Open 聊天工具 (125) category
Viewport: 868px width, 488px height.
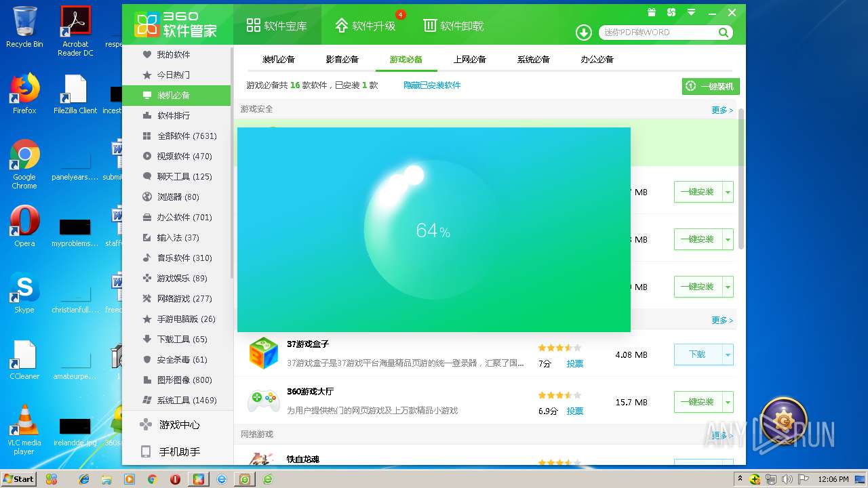[176, 176]
